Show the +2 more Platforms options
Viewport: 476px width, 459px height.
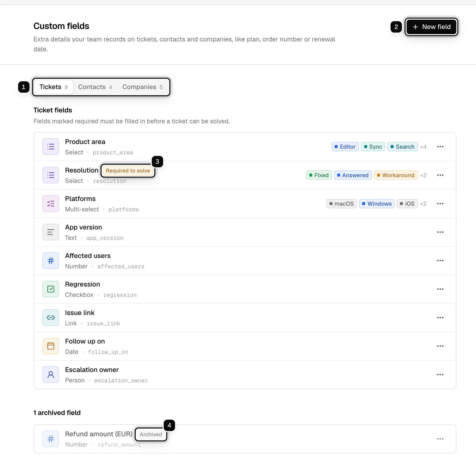click(x=423, y=204)
